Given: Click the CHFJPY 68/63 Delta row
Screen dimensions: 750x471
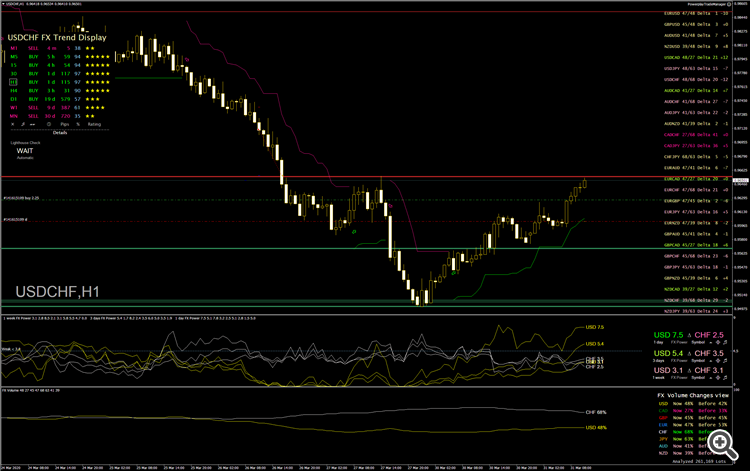Looking at the screenshot, I should [696, 157].
